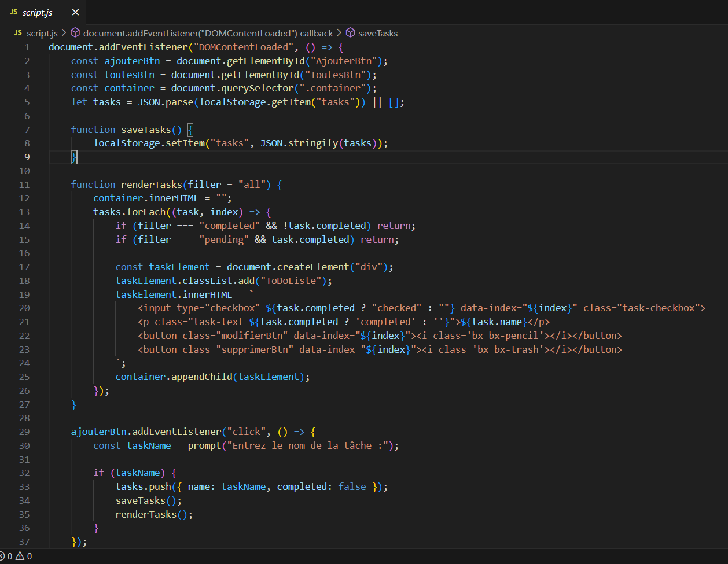
Task: Click the breadcrumb chevron after script.js
Action: point(64,33)
